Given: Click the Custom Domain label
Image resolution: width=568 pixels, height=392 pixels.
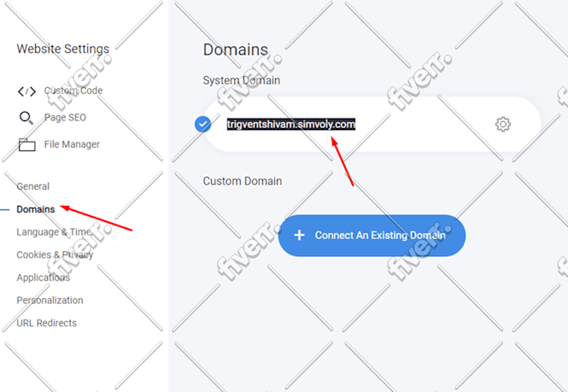Looking at the screenshot, I should tap(243, 181).
